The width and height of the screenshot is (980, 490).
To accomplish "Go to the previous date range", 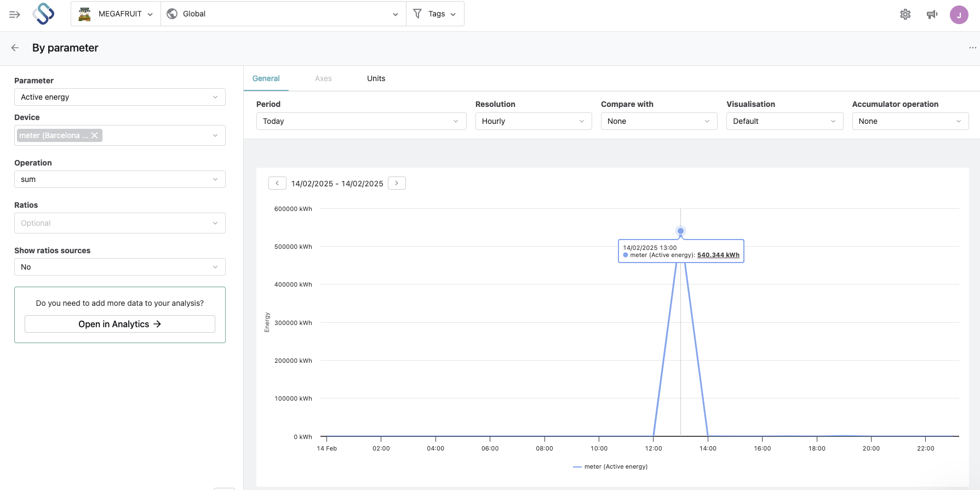I will 277,183.
